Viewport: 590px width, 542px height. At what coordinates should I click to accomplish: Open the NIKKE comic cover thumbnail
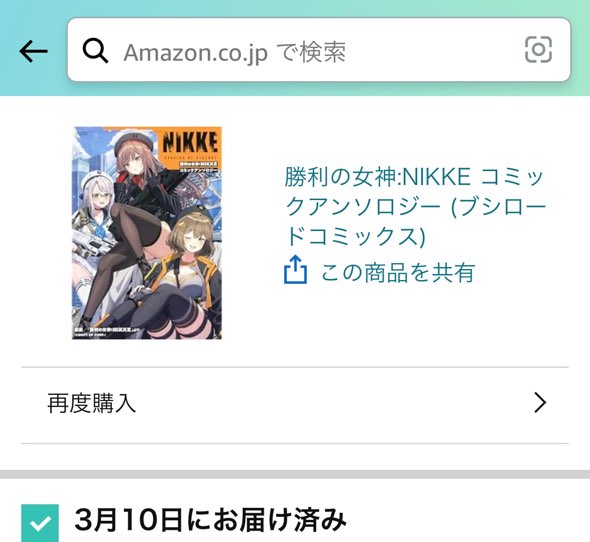pyautogui.click(x=147, y=233)
